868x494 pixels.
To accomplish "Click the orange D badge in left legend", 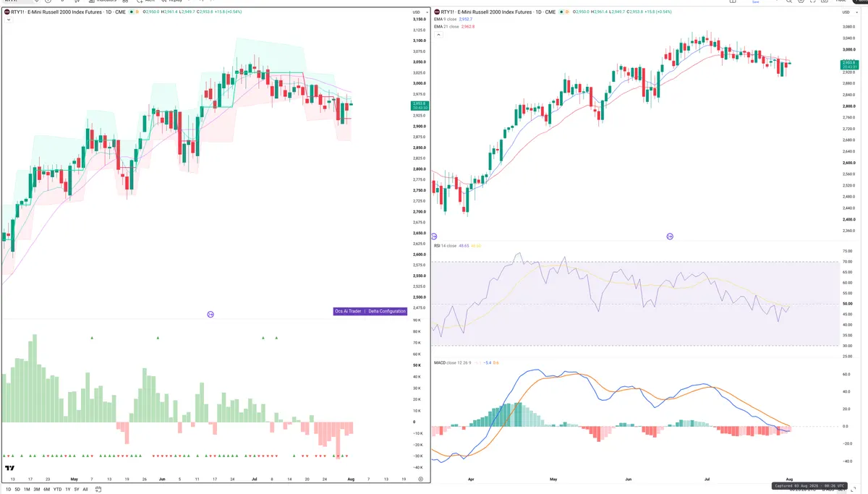I will click(137, 12).
